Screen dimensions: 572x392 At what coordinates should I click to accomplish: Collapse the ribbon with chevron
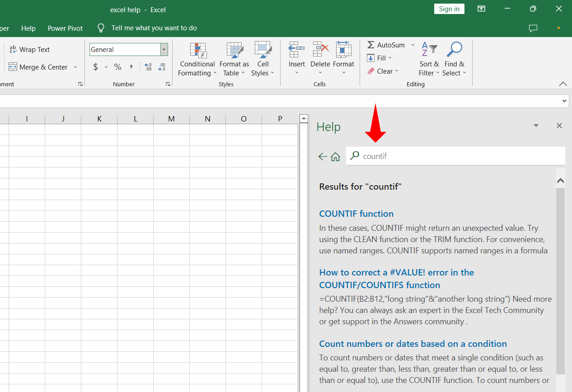coord(563,84)
